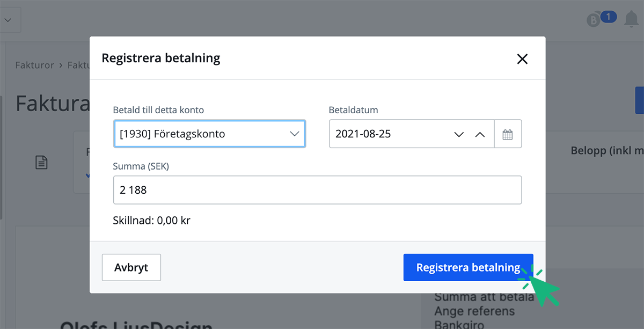Close the Registrera betalning dialog
This screenshot has height=329, width=644.
(x=522, y=59)
